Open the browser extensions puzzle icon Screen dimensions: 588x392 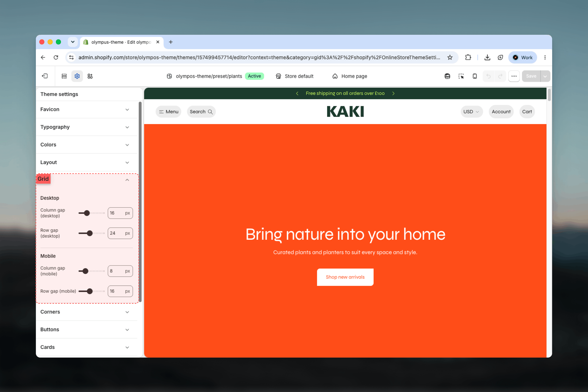click(468, 58)
